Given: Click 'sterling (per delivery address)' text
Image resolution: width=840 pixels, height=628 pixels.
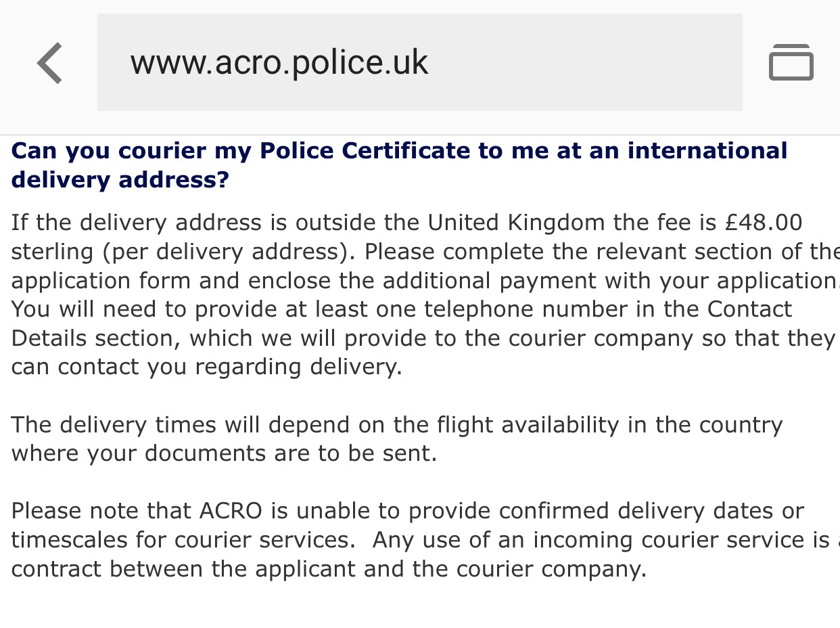Looking at the screenshot, I should 184,252.
